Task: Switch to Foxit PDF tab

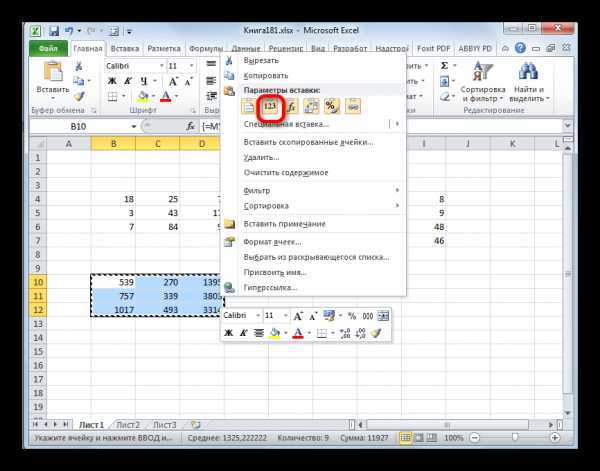Action: (x=433, y=49)
